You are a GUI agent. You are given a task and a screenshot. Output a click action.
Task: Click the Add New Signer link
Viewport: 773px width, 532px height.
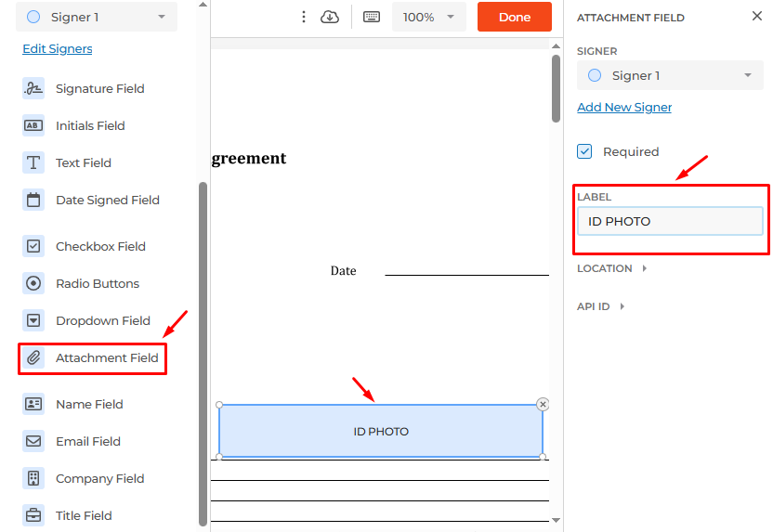624,107
